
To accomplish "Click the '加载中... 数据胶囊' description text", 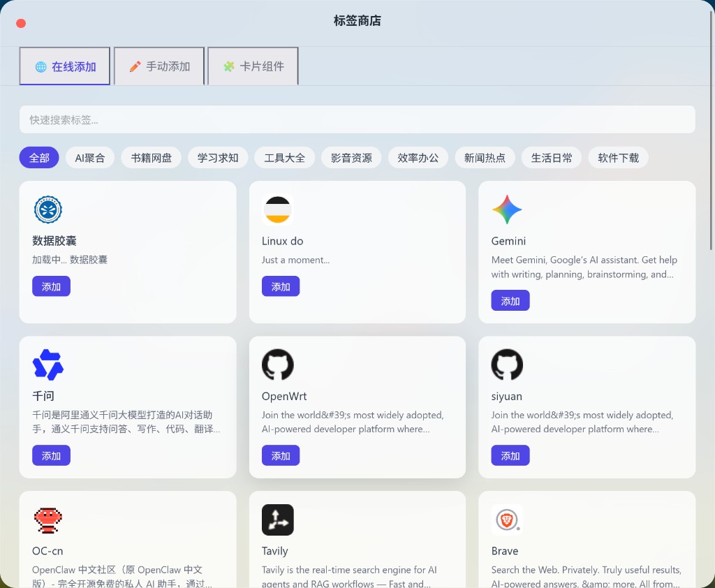I will coord(70,260).
